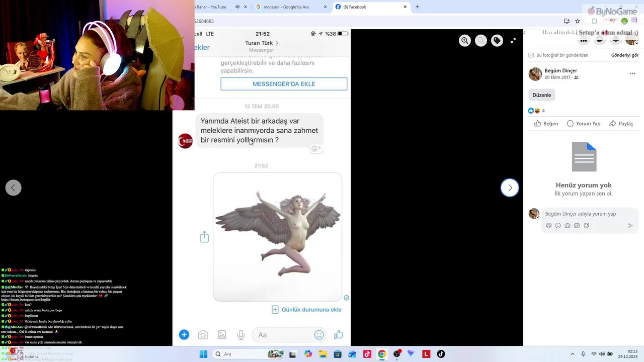Viewport: 644px width, 362px height.
Task: Open Begüm Dinçer profile picture
Action: (535, 74)
